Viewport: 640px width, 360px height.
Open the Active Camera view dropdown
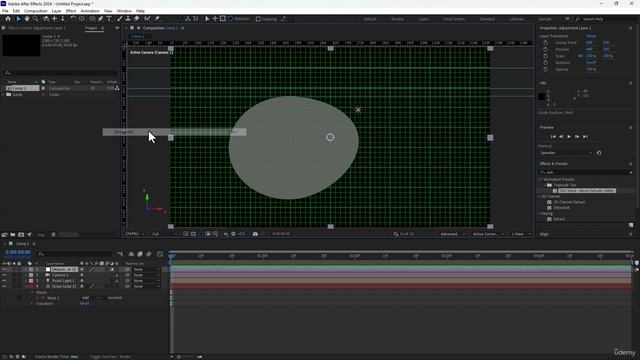point(488,234)
